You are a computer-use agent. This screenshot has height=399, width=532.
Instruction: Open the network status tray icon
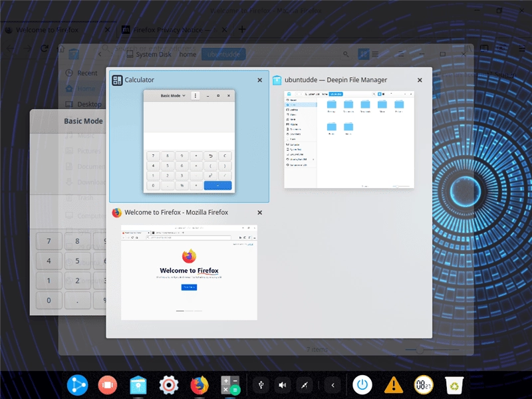click(x=304, y=385)
